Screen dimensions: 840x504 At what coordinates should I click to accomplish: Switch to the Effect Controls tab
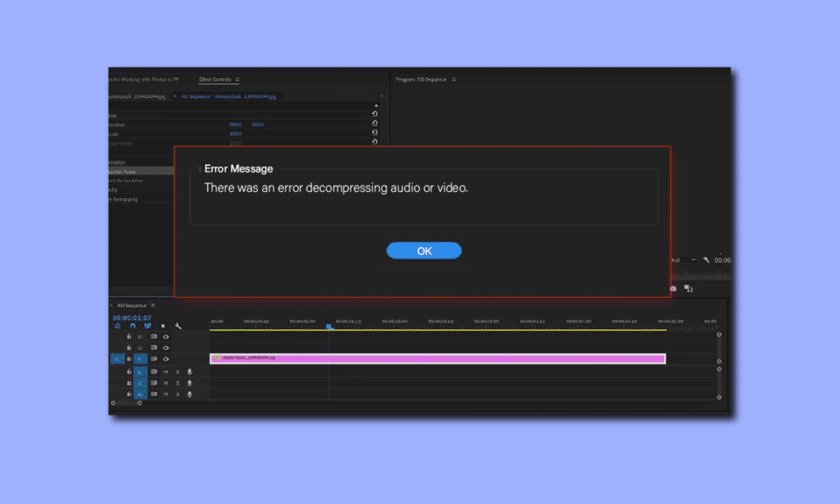pyautogui.click(x=215, y=79)
